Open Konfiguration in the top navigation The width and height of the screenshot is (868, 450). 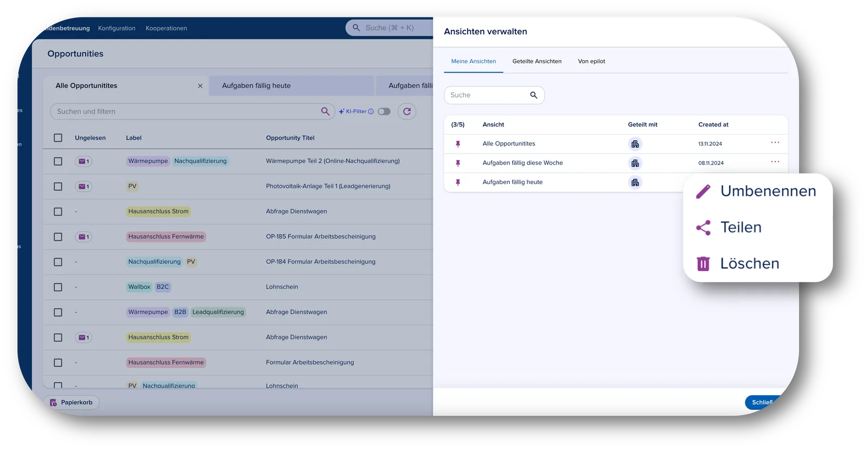[117, 28]
